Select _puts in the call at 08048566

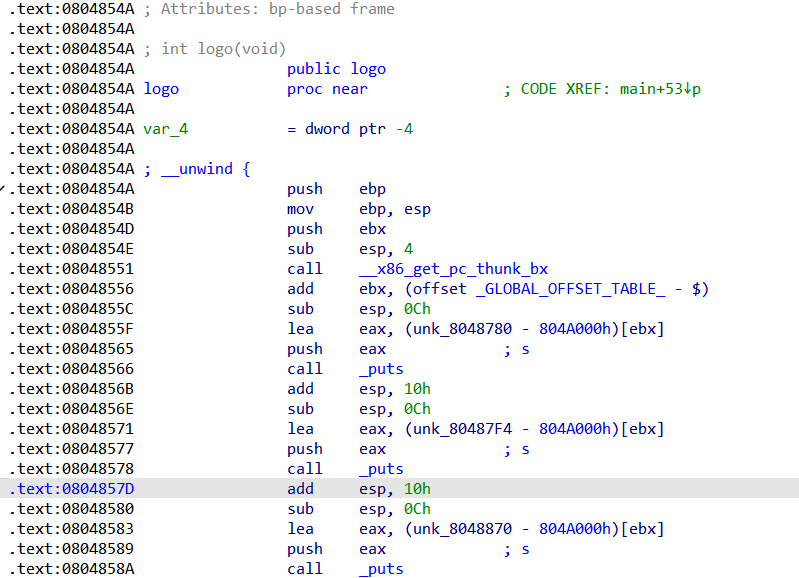(x=381, y=369)
